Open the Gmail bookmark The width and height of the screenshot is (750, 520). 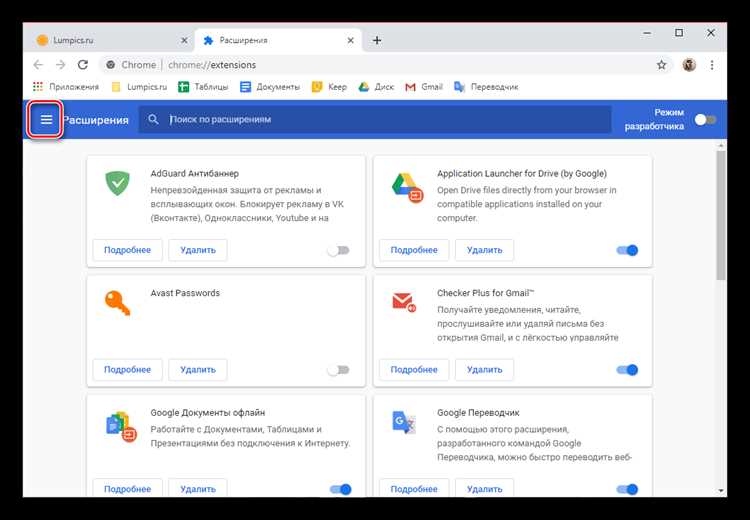[x=424, y=87]
